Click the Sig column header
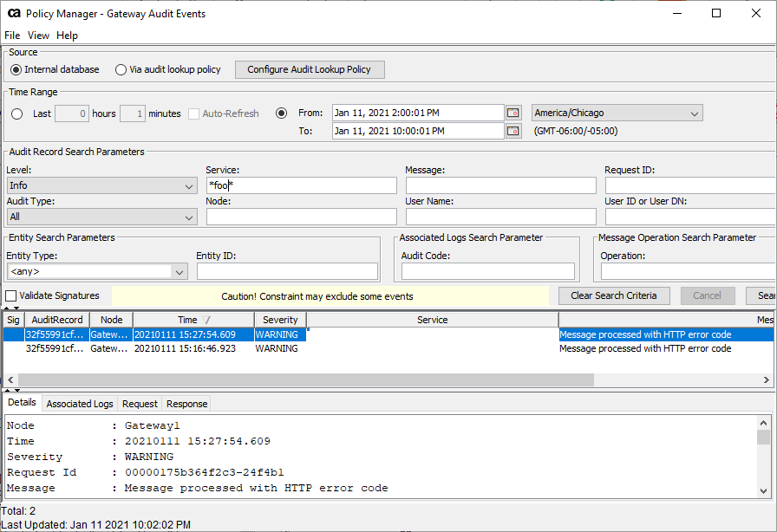This screenshot has height=532, width=777. [x=14, y=320]
